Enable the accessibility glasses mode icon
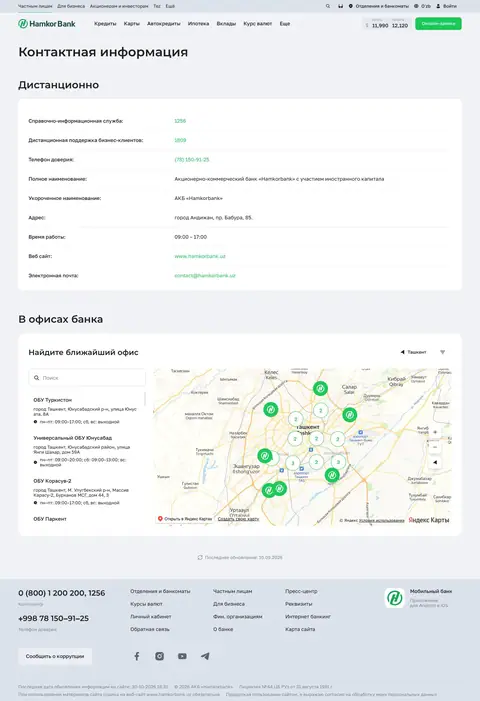Image resolution: width=480 pixels, height=701 pixels. click(341, 6)
